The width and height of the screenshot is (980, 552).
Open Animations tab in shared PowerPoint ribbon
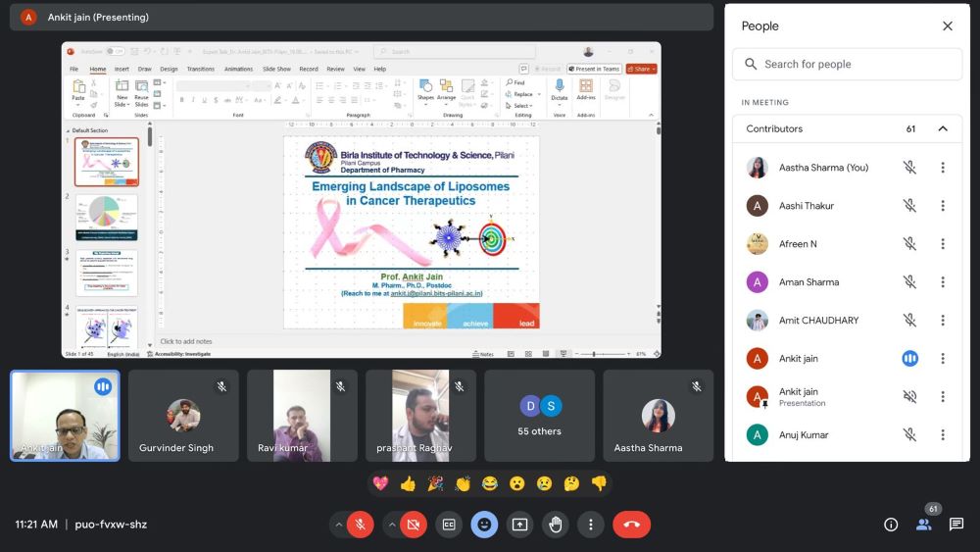pyautogui.click(x=239, y=69)
